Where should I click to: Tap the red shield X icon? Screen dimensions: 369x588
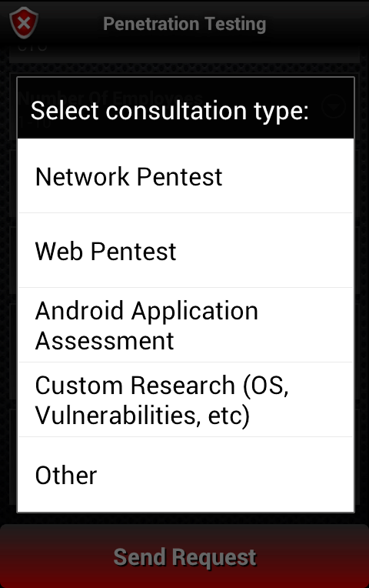tap(24, 23)
